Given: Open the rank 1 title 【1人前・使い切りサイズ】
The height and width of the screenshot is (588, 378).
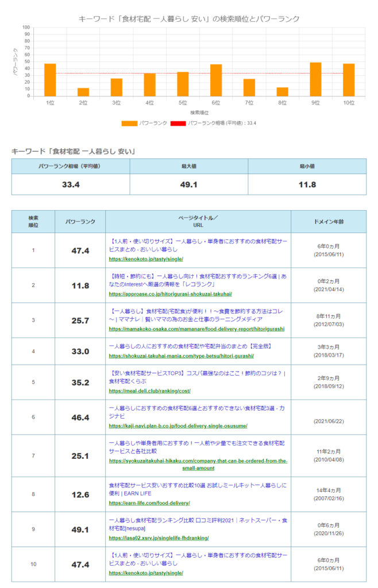Looking at the screenshot, I should 198,245.
